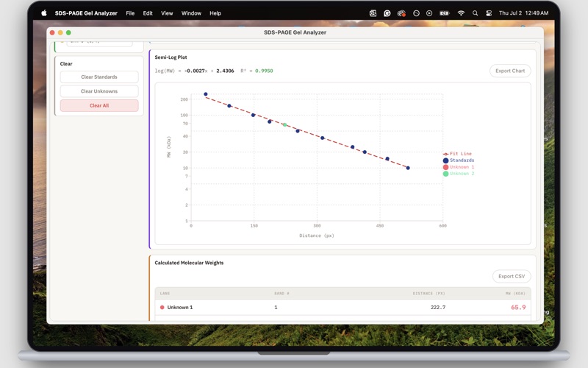
Task: Click the 65.9 molecular weight value
Action: (x=518, y=307)
